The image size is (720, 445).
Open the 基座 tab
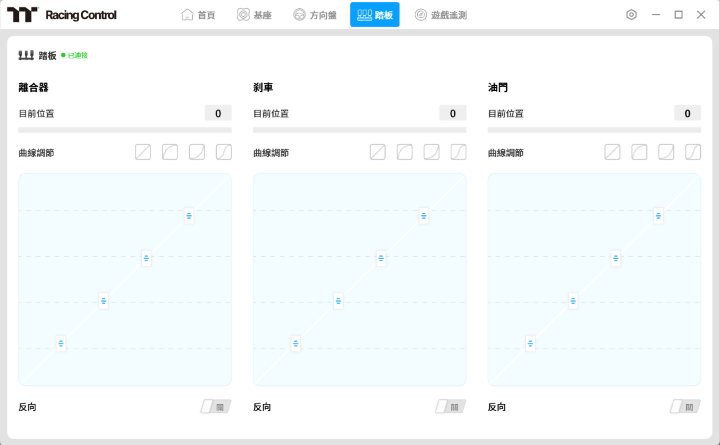click(258, 15)
